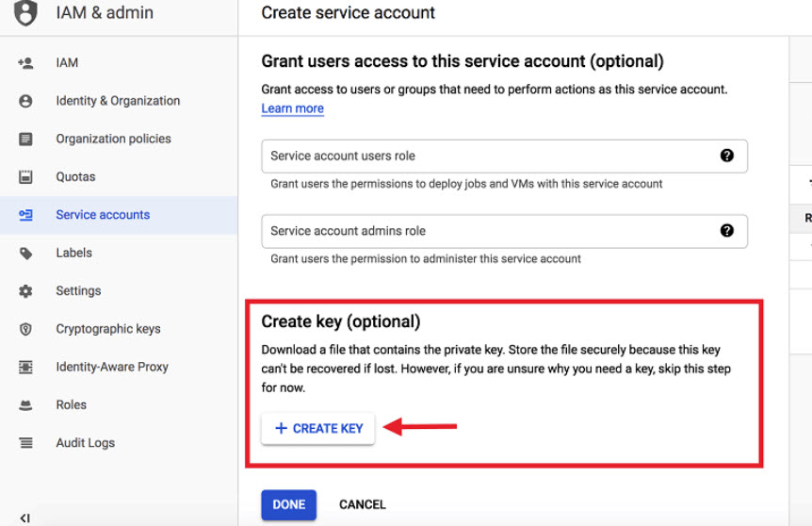
Task: Open help for Service account users role
Action: pyautogui.click(x=726, y=156)
